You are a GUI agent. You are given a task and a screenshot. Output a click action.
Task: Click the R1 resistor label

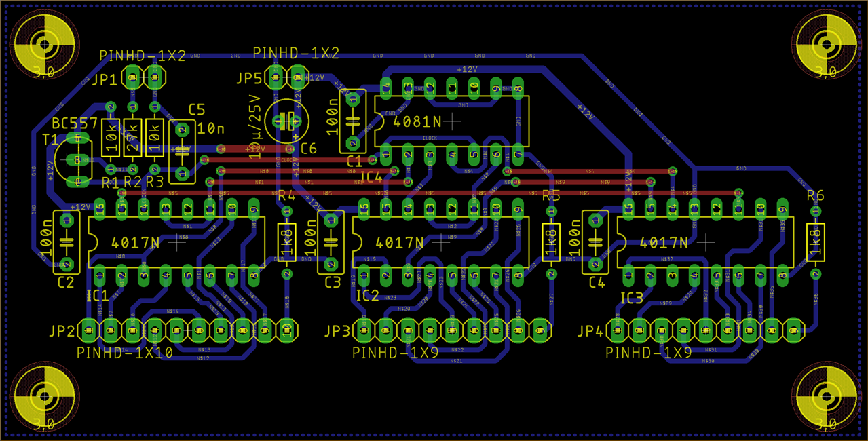click(x=109, y=182)
